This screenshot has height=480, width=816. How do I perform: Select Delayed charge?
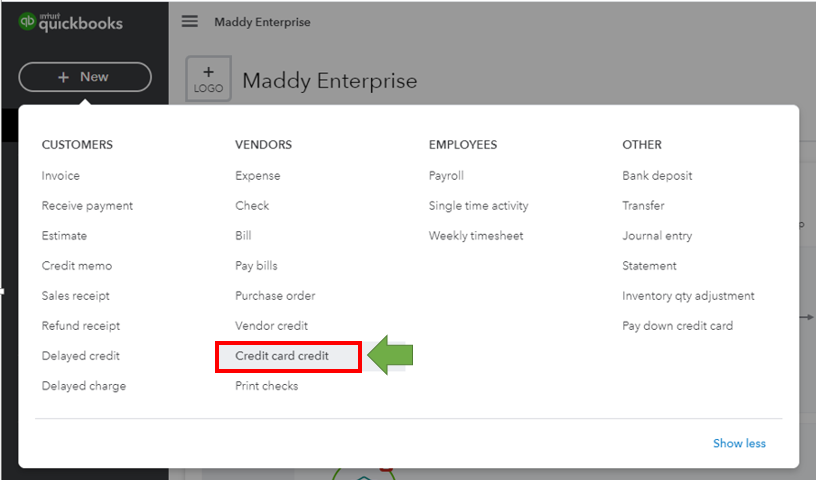84,386
